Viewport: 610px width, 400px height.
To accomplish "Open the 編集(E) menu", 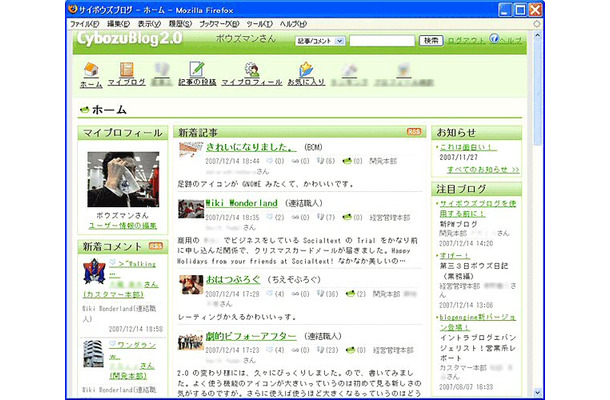I will tap(118, 24).
